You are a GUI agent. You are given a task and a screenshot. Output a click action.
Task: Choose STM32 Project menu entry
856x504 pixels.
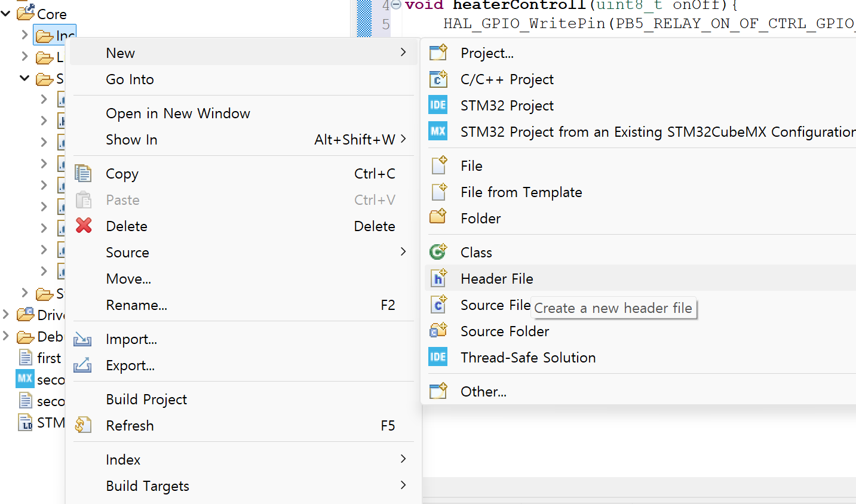coord(640,105)
